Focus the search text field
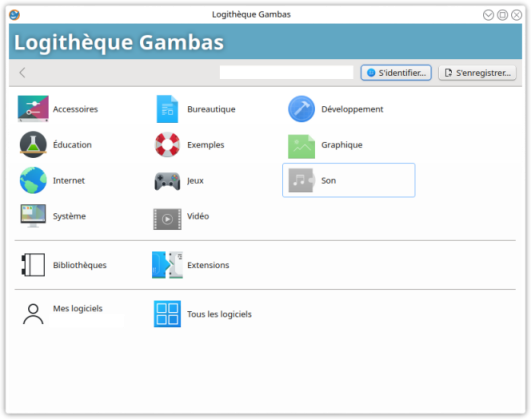 click(286, 72)
